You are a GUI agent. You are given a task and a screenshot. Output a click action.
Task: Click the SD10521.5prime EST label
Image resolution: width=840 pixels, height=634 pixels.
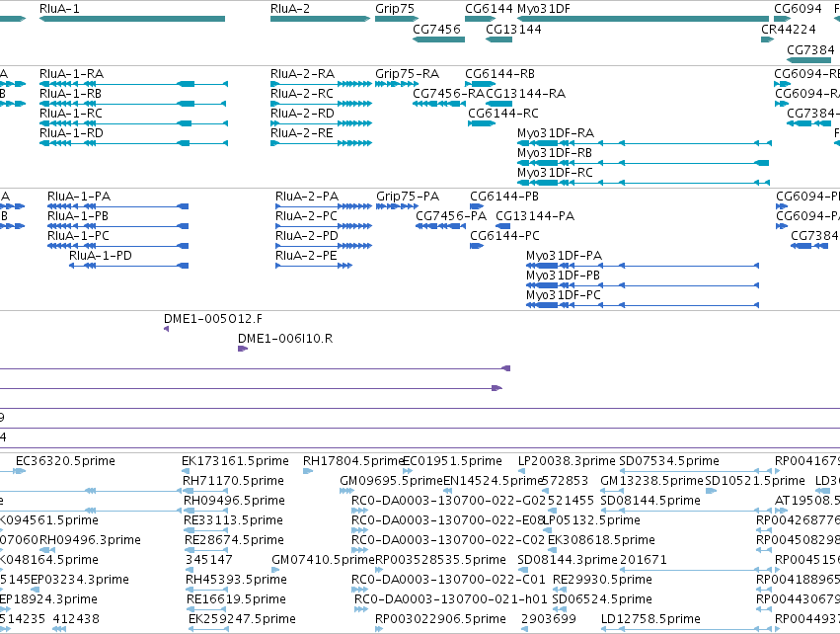[755, 481]
